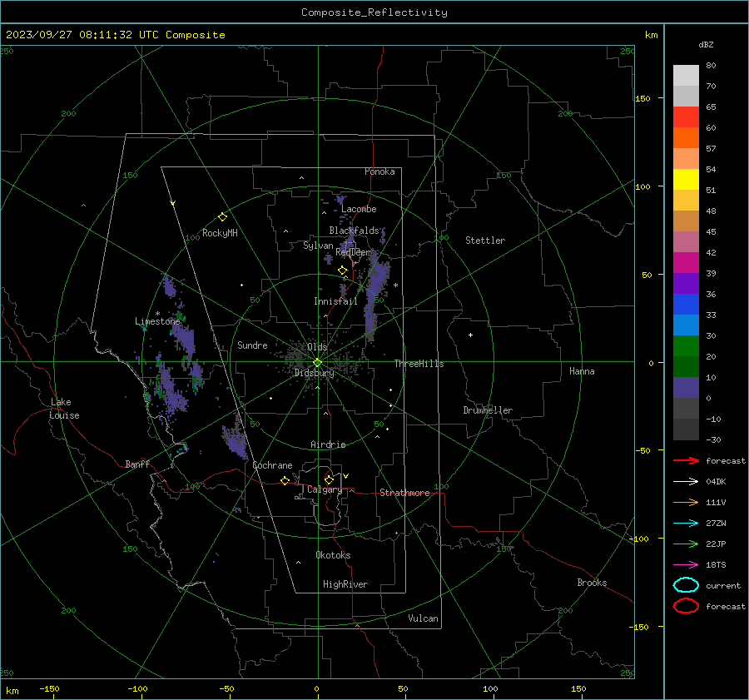Click the Airdrie label

click(x=328, y=444)
